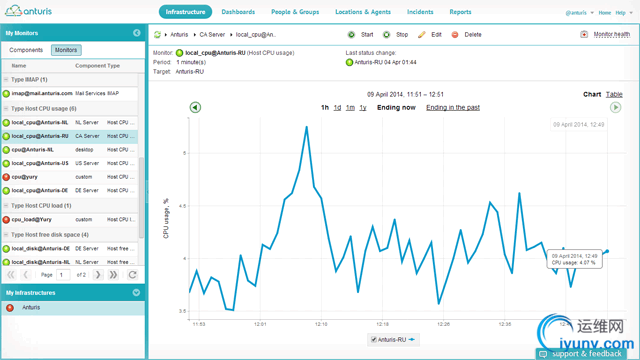The image size is (640, 360).
Task: Select cpu@Anturis-NL monitor row
Action: [69, 150]
